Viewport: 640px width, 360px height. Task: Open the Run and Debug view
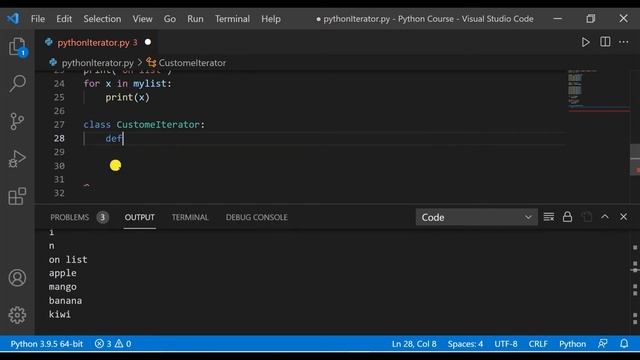(x=17, y=159)
